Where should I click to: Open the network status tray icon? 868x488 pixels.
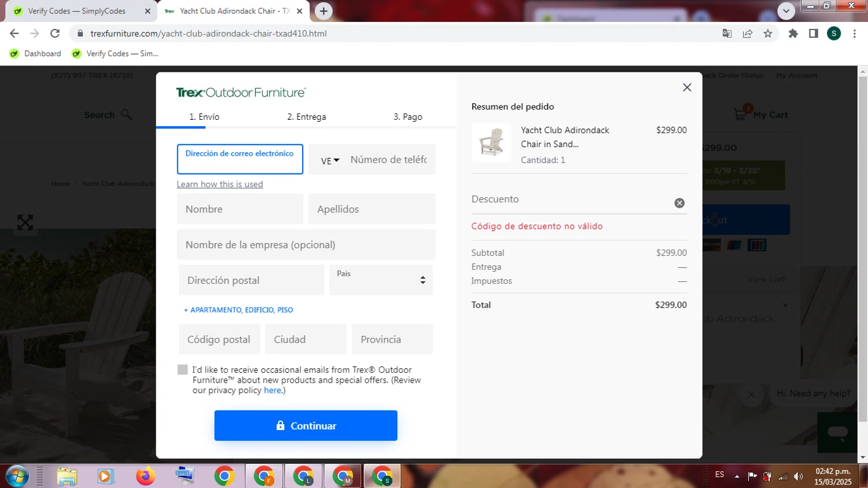[784, 476]
